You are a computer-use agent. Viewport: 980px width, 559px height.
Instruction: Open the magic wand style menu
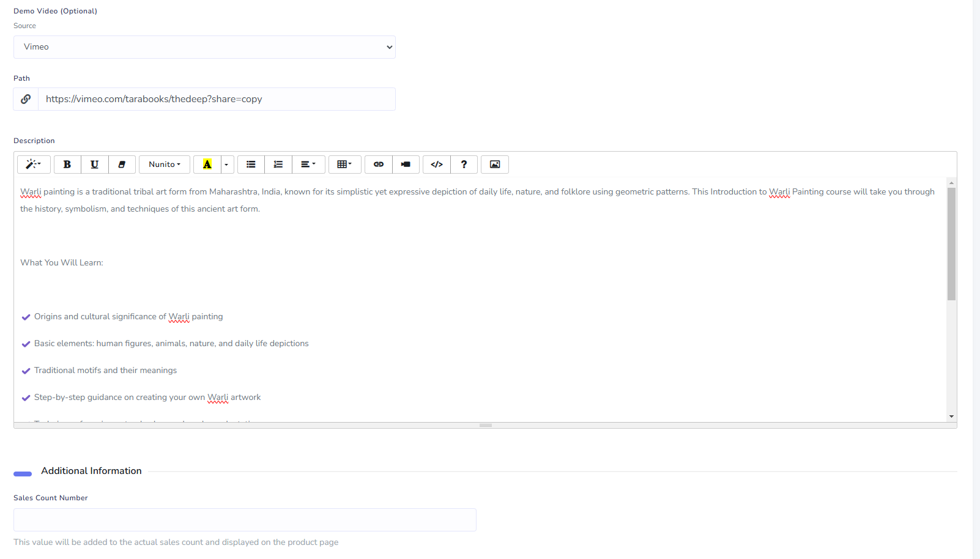coord(33,164)
